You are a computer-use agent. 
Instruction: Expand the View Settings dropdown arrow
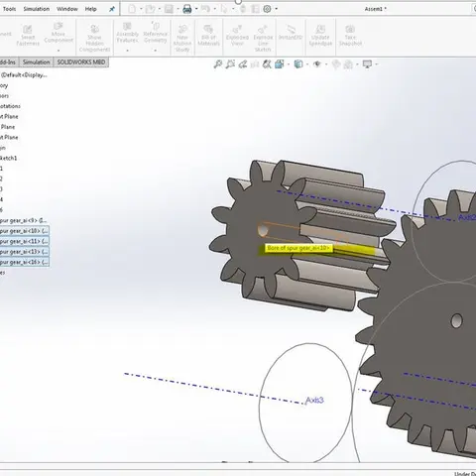coord(376,64)
